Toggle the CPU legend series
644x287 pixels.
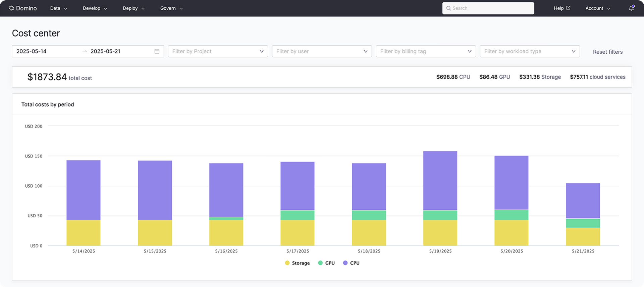tap(351, 263)
